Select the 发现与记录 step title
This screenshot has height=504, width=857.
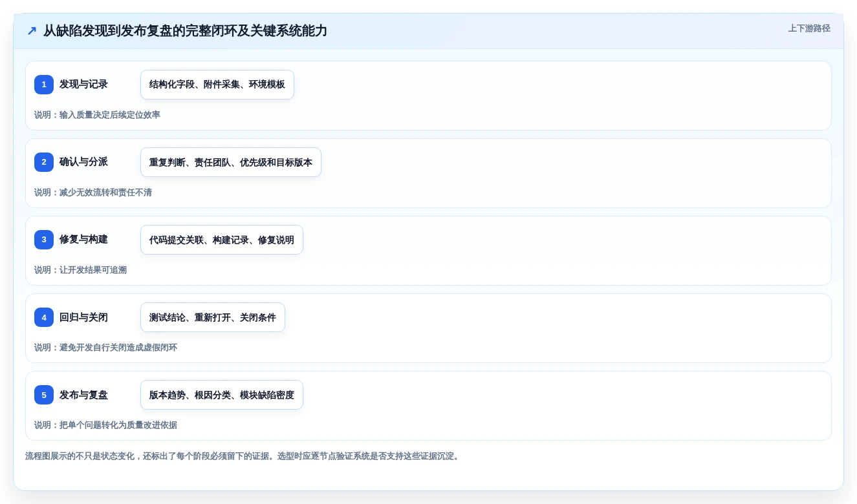(x=83, y=85)
